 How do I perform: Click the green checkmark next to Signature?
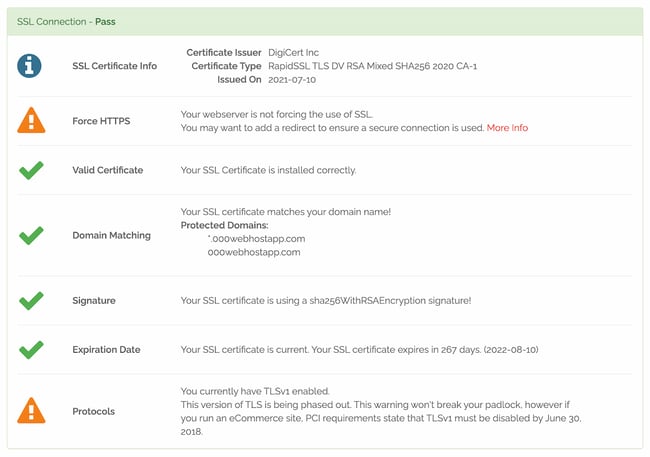pos(31,300)
